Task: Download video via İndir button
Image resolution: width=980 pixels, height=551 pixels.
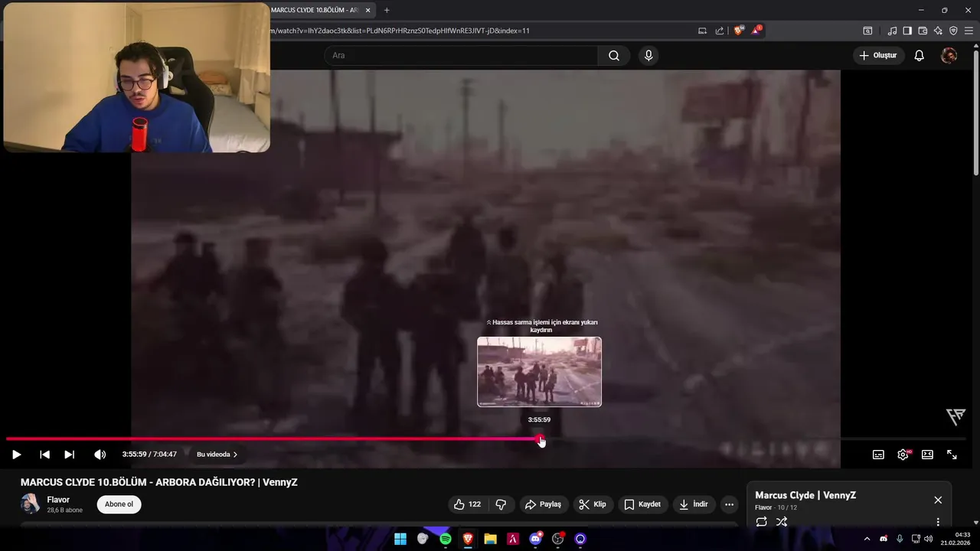Action: click(x=693, y=504)
